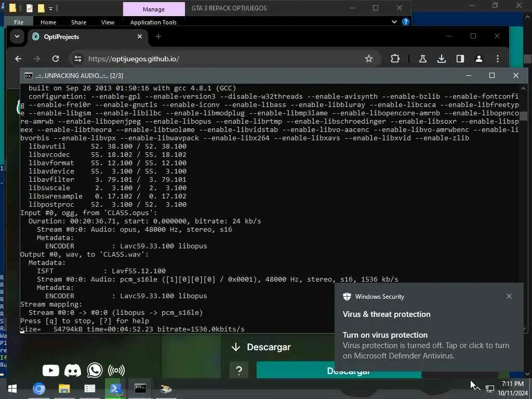Image resolution: width=532 pixels, height=399 pixels.
Task: Reload the optijuegos page
Action: tap(56, 59)
